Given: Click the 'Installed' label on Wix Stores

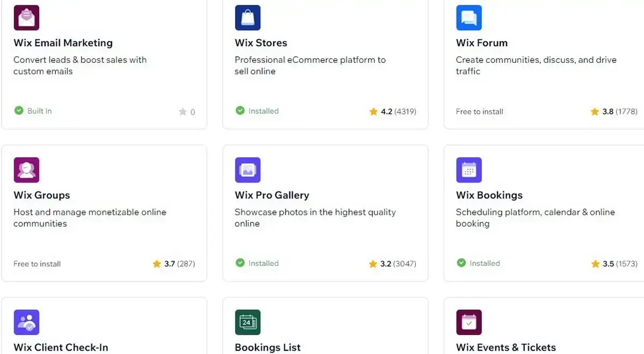Looking at the screenshot, I should (x=264, y=111).
